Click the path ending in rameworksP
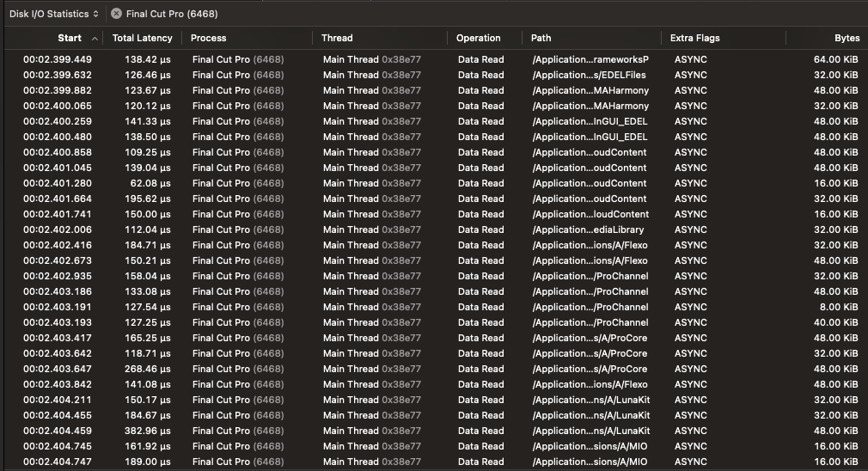 [590, 59]
